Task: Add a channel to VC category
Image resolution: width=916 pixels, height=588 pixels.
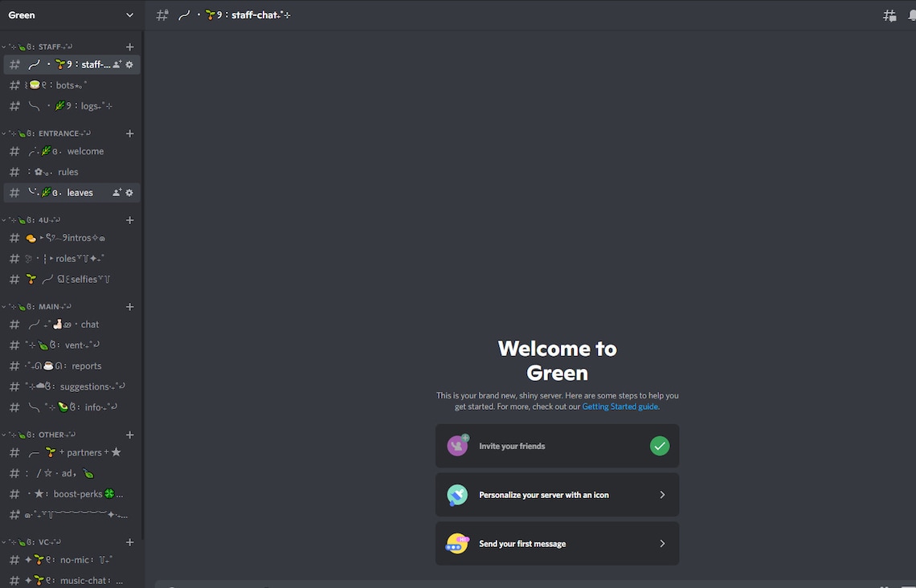Action: pos(129,542)
